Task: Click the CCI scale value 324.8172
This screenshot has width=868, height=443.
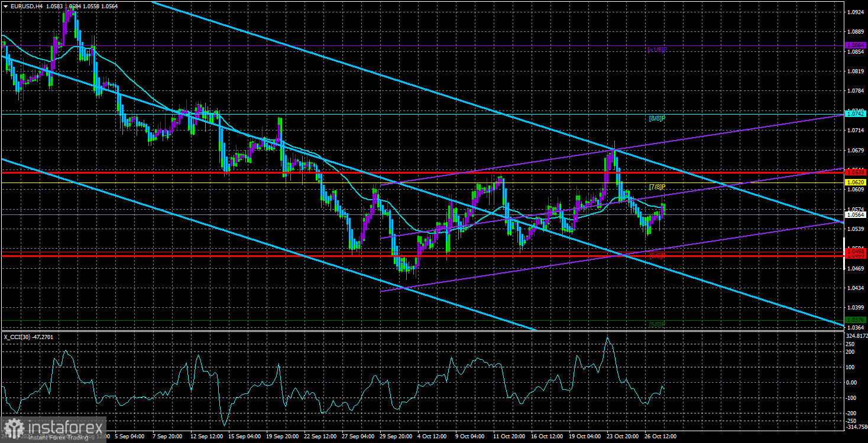Action: (856, 335)
